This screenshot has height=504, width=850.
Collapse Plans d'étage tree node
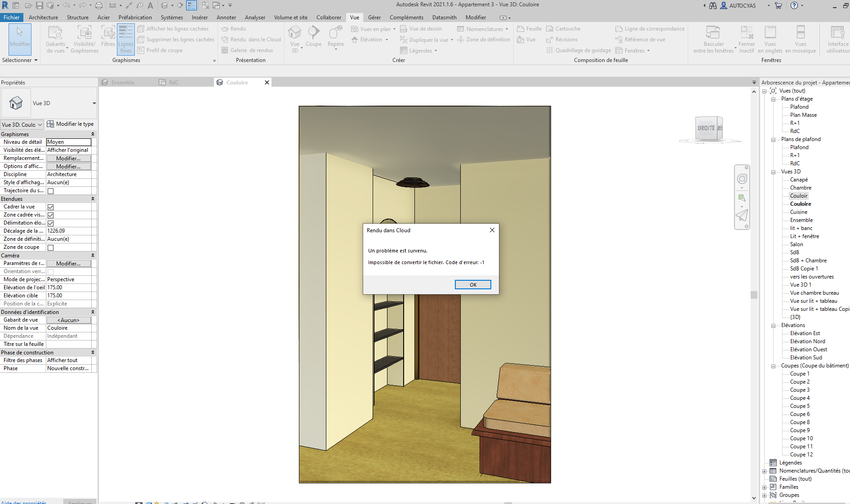click(773, 99)
